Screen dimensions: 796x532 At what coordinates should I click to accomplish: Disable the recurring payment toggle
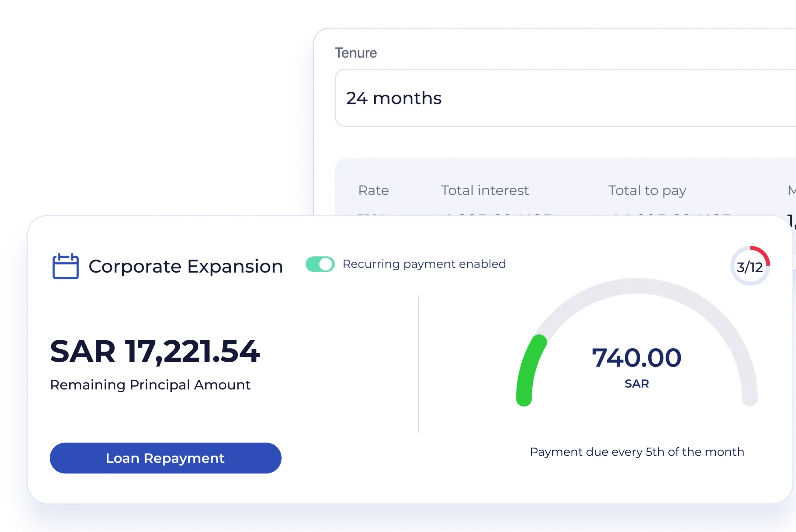click(x=320, y=264)
